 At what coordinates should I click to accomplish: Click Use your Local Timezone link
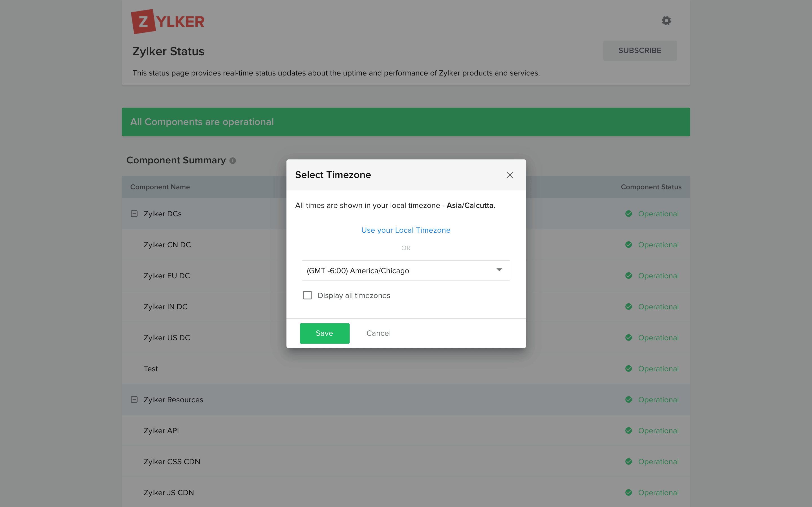(x=406, y=230)
